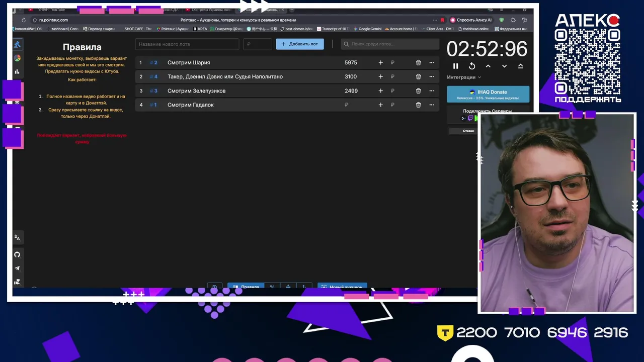Open the browser bookmark flag icon
The width and height of the screenshot is (644, 362).
pyautogui.click(x=442, y=20)
